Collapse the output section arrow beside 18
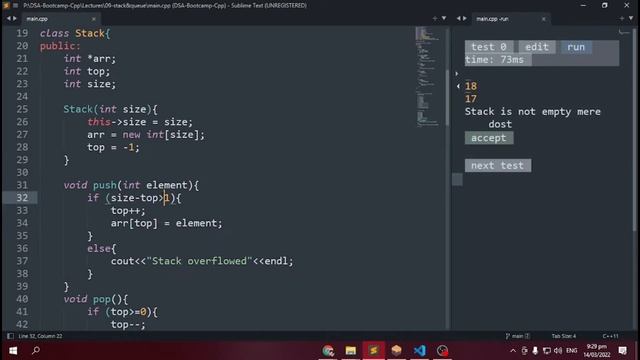Image resolution: width=640 pixels, height=360 pixels. click(x=458, y=86)
